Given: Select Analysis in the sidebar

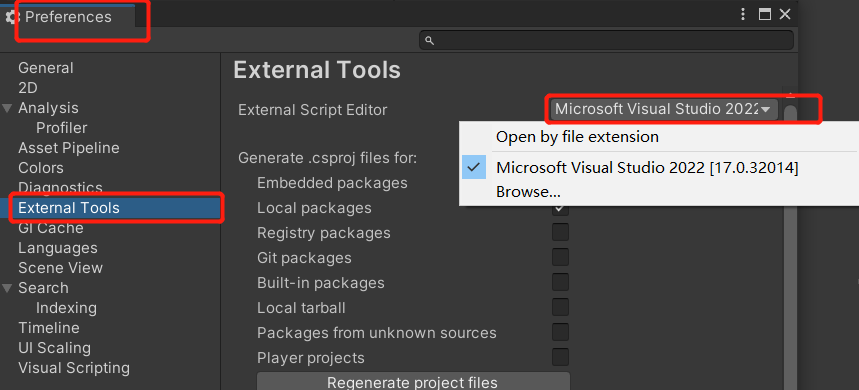Looking at the screenshot, I should point(48,108).
